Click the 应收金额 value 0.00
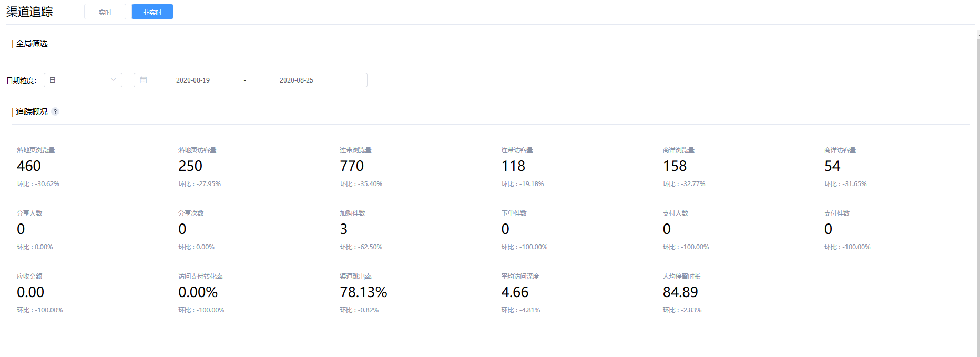 coord(30,292)
